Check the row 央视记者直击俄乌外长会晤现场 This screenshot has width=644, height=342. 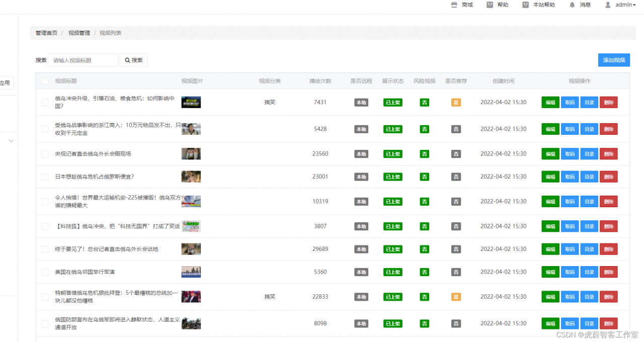point(45,154)
